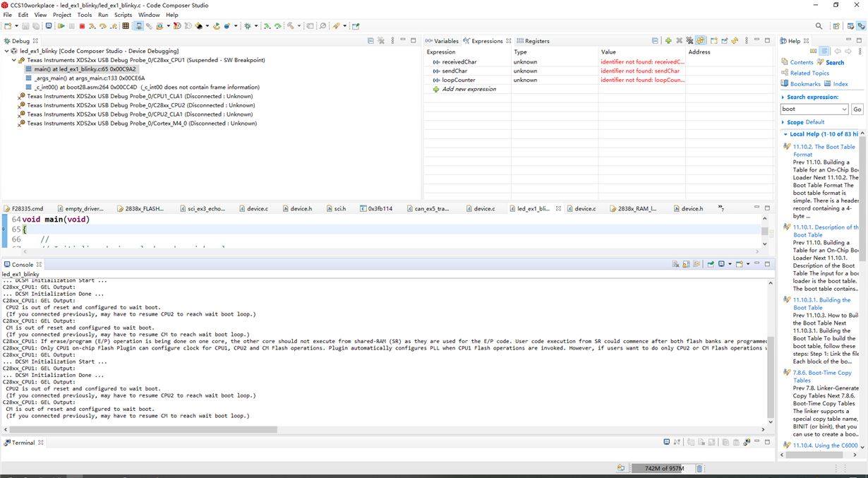Click the Suspend (pause) toolbar icon
Screen dimensions: 868x478
point(71,26)
